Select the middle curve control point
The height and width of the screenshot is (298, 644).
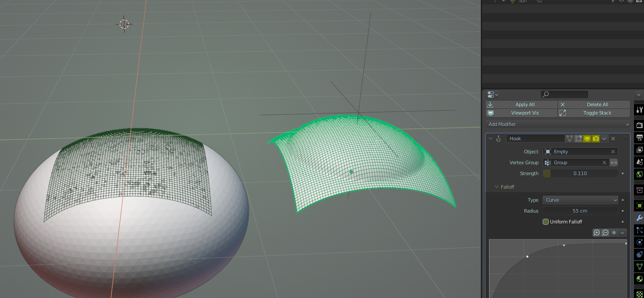click(x=564, y=245)
